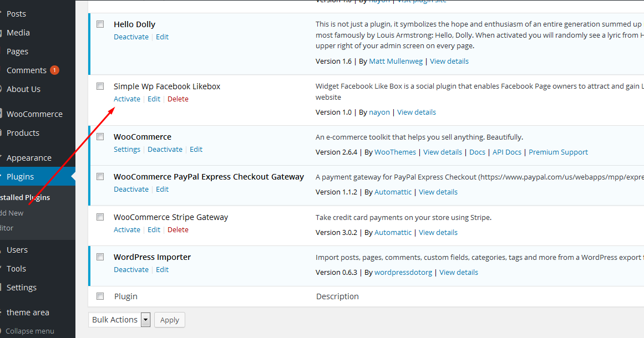
Task: Open WooCommerce API Docs link
Action: click(507, 152)
